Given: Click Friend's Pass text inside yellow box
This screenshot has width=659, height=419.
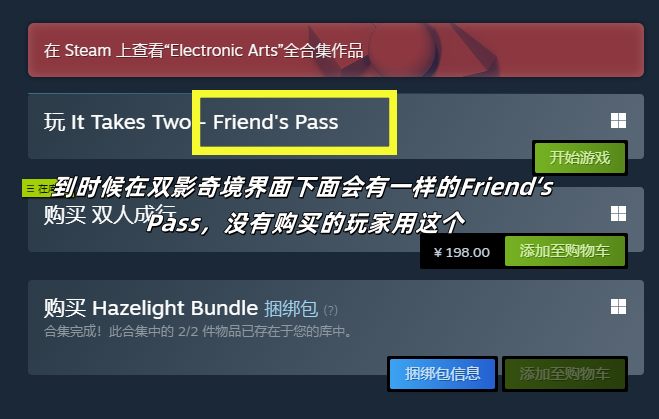Looking at the screenshot, I should [x=275, y=122].
